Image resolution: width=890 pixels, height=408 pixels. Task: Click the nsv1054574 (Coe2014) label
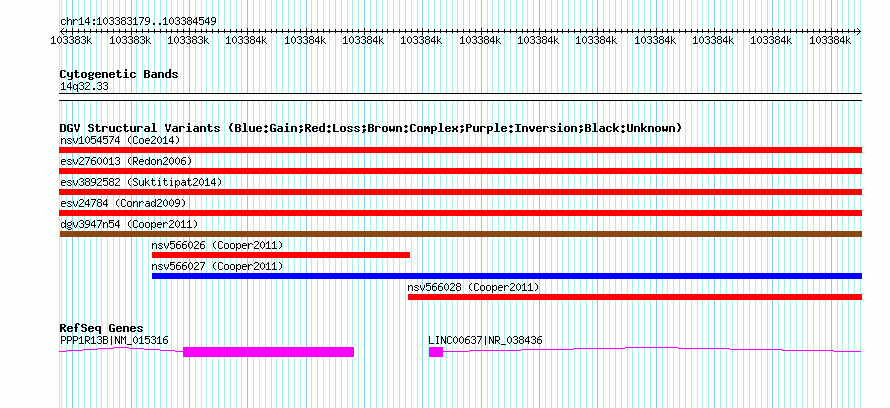pyautogui.click(x=120, y=140)
